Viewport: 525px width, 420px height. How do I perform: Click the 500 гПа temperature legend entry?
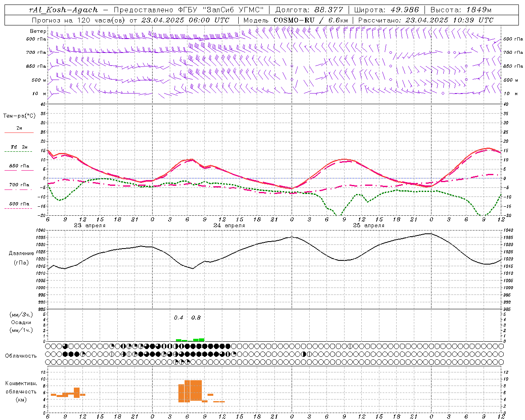point(19,204)
